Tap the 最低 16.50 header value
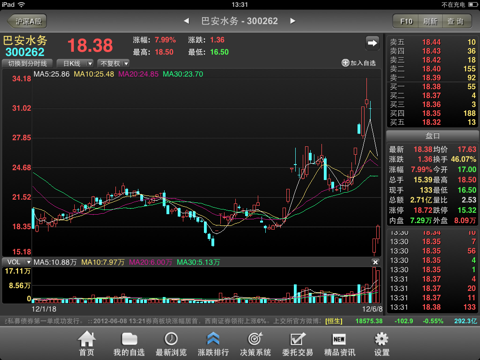This screenshot has height=360, width=480. 219,52
